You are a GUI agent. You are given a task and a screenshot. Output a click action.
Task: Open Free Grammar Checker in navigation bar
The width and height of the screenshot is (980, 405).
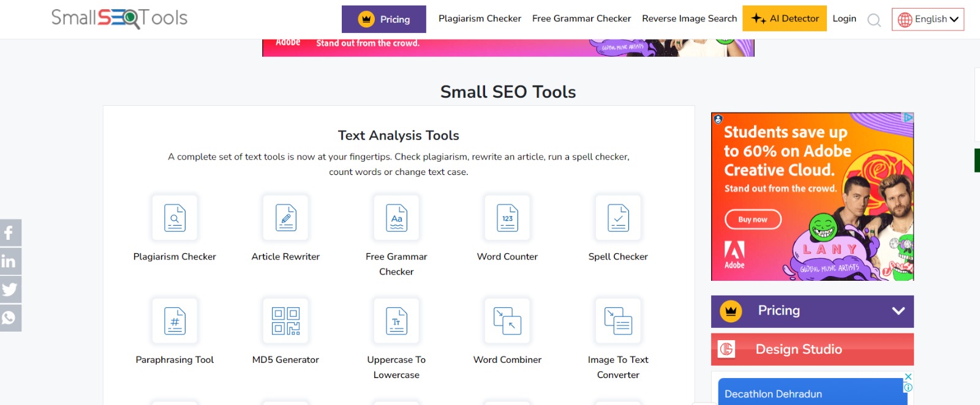point(581,18)
